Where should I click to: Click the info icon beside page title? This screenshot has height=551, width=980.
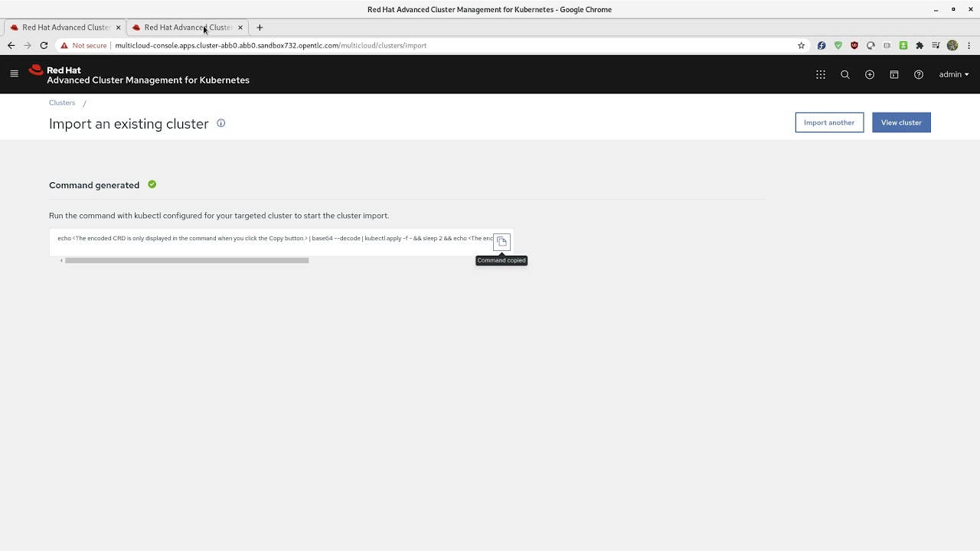[220, 123]
